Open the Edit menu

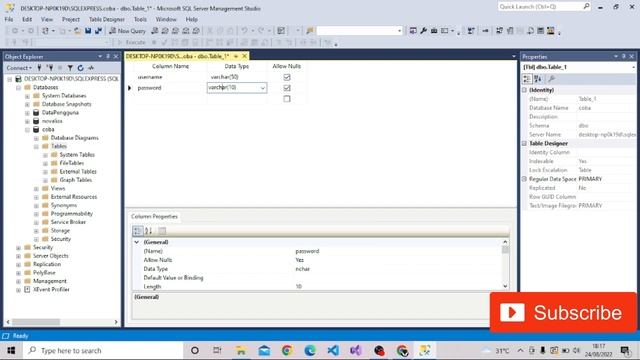(x=27, y=19)
